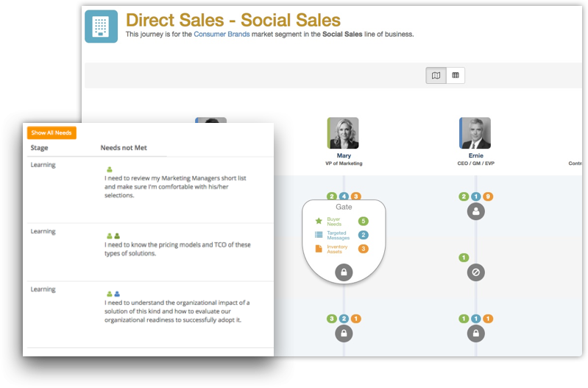Click orange badge 9 in Ernie's column

[x=488, y=197]
